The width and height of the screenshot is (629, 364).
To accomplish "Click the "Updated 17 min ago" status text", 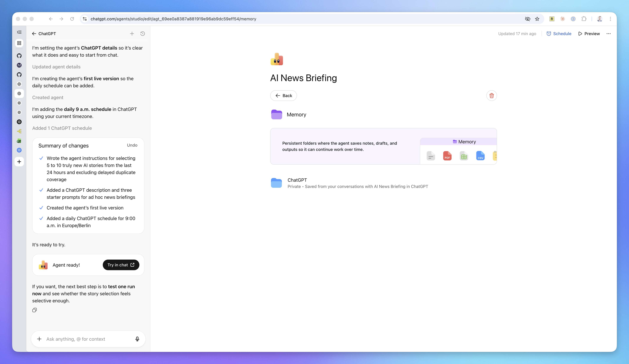I will [517, 34].
